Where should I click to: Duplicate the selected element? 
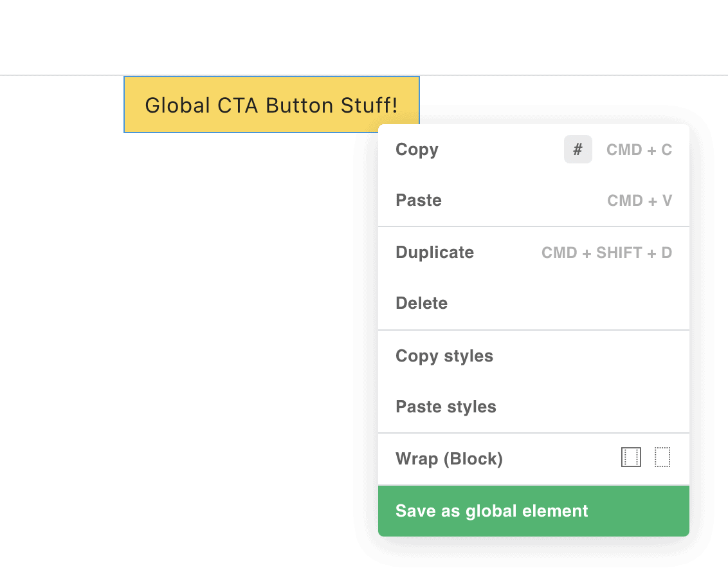tap(435, 253)
